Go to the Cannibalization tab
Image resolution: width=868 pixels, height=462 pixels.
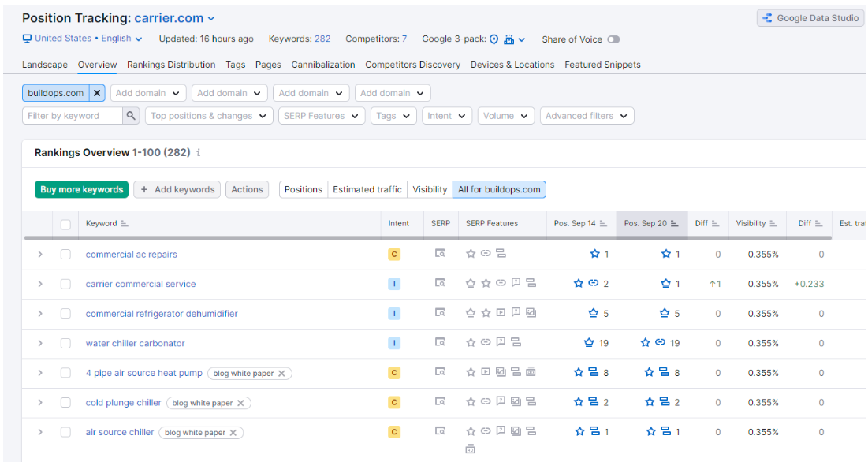pos(323,65)
